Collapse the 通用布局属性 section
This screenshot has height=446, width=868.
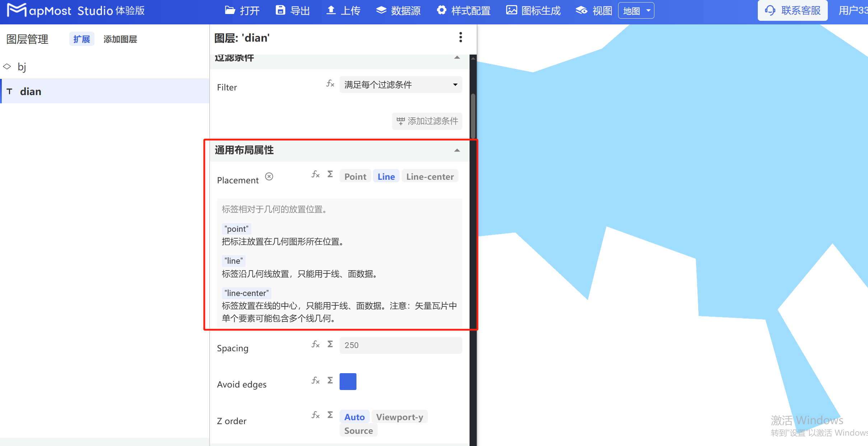point(456,150)
